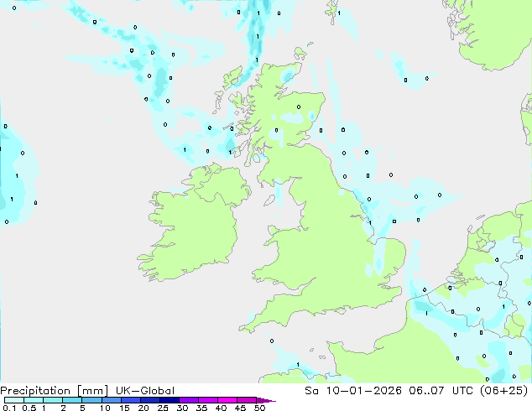Click the "15" legend scale label
The image size is (532, 411).
click(x=124, y=408)
